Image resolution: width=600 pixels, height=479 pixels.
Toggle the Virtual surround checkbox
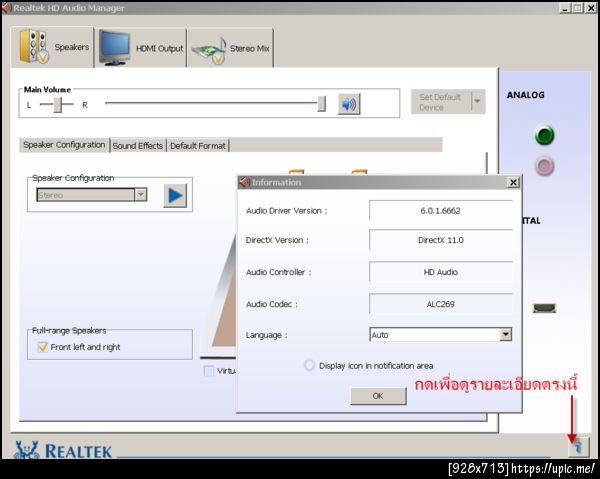(209, 371)
